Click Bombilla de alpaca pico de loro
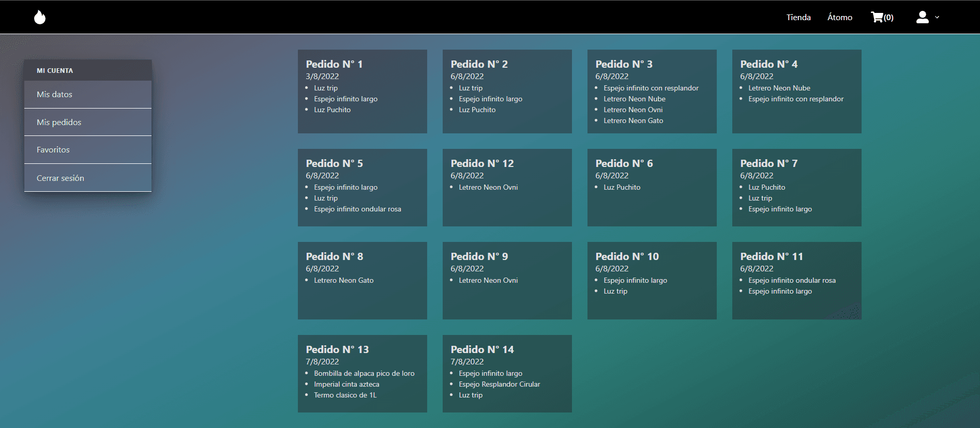Screen dimensions: 980x428 coord(364,373)
